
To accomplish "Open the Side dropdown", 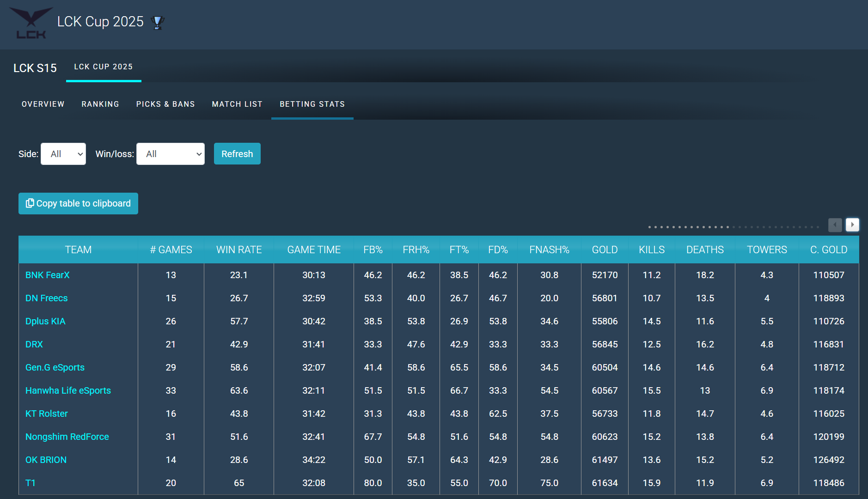I will pyautogui.click(x=63, y=154).
